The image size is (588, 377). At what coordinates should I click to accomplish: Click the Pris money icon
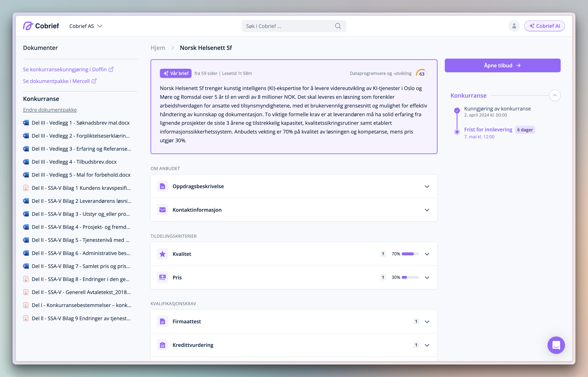[162, 277]
